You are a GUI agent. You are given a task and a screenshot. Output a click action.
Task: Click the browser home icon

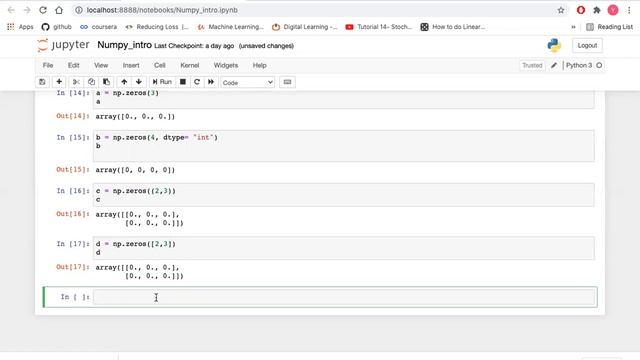coord(59,10)
